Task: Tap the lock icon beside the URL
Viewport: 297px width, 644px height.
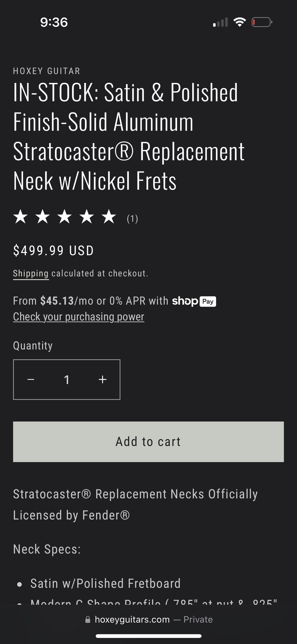Action: click(x=88, y=619)
